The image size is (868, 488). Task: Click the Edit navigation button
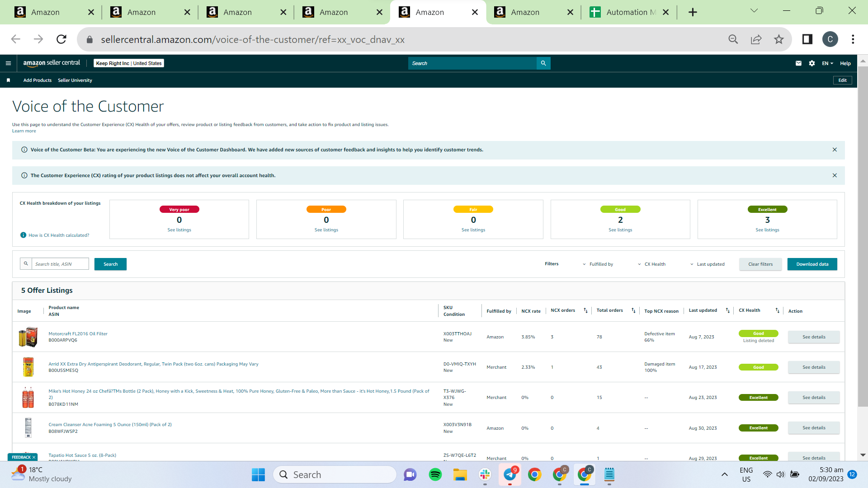click(x=843, y=80)
